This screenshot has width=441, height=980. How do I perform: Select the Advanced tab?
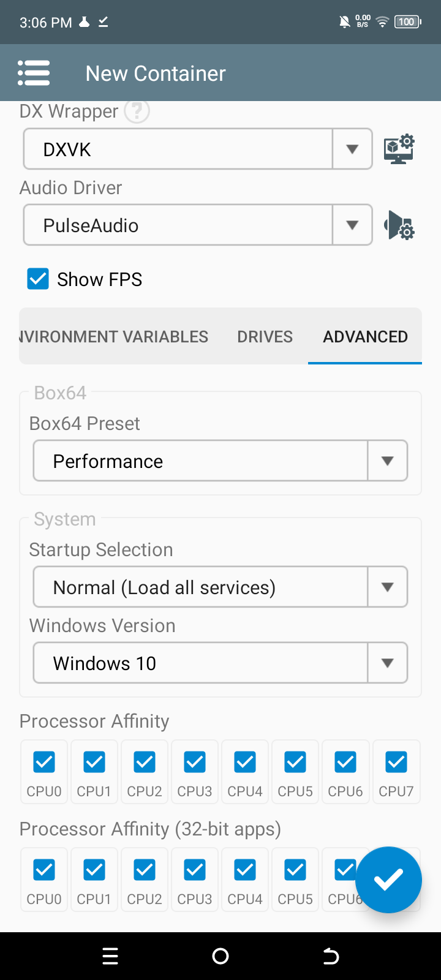click(365, 336)
